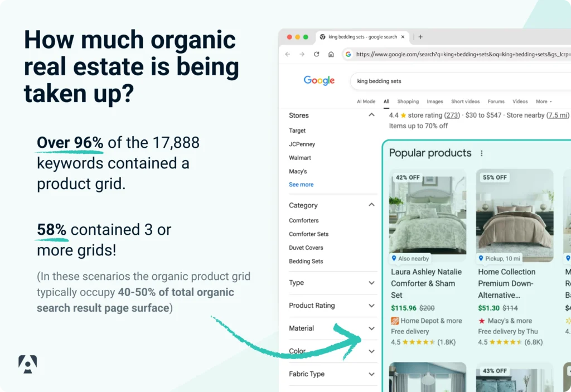Click the Laura Ashley comforter product thumbnail
The image size is (571, 392).
pos(427,215)
